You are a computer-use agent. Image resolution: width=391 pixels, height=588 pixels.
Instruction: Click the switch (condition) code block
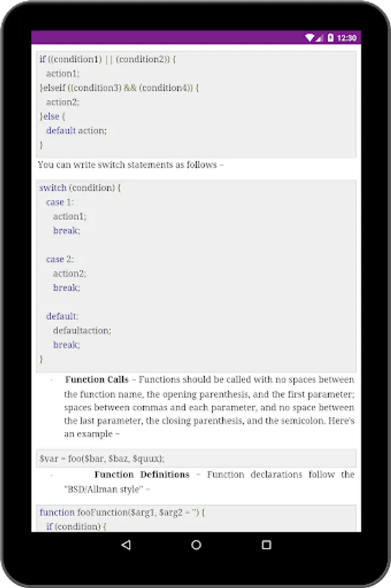coord(196,276)
